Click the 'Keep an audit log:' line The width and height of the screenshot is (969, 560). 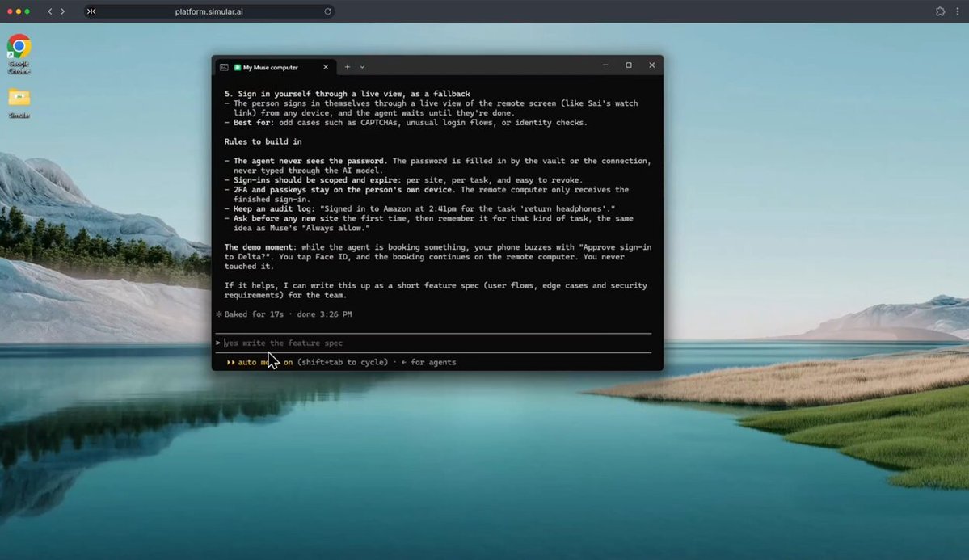419,209
